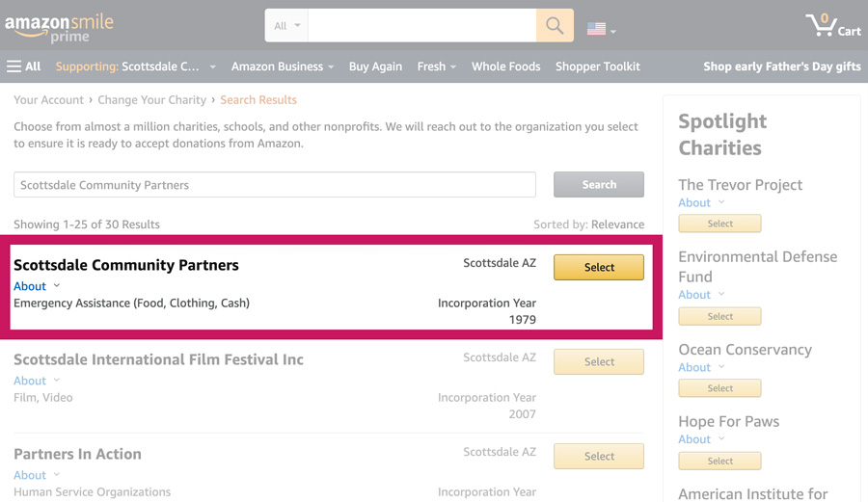Open Shopper Toolkit
Screen dimensions: 868x502
tap(597, 66)
